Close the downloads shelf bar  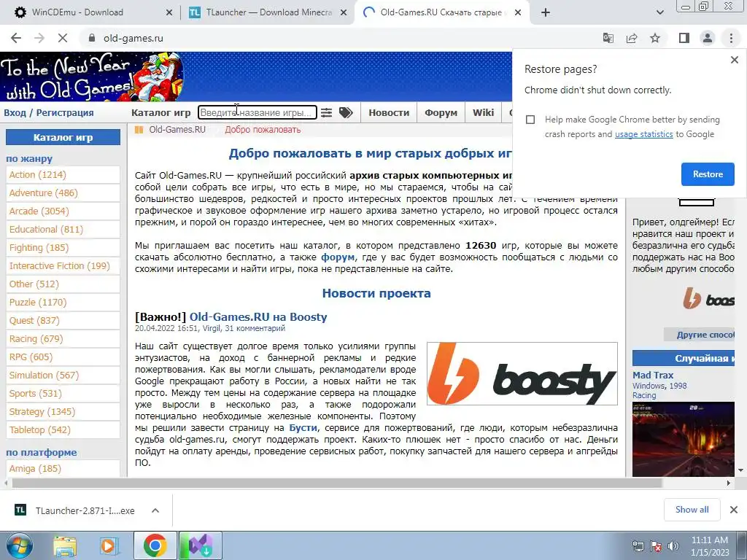pyautogui.click(x=734, y=510)
